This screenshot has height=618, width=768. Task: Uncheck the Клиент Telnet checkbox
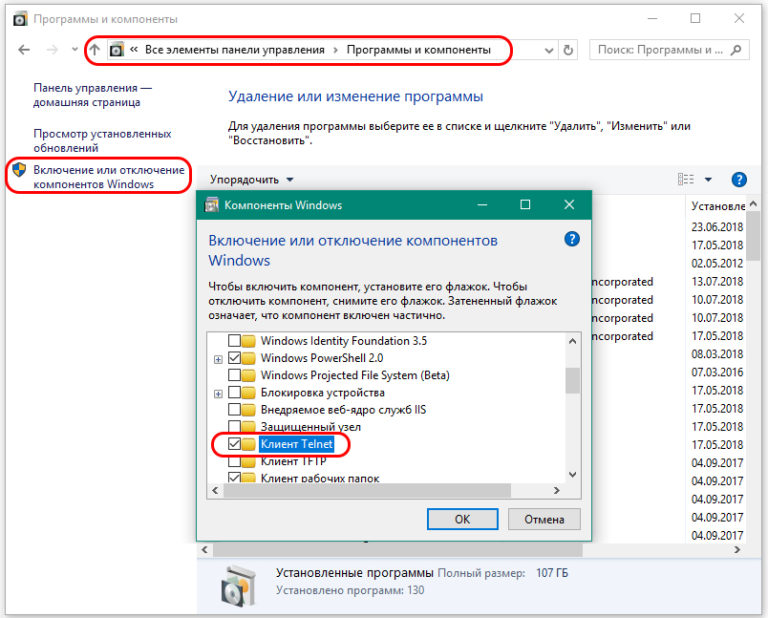click(x=235, y=443)
